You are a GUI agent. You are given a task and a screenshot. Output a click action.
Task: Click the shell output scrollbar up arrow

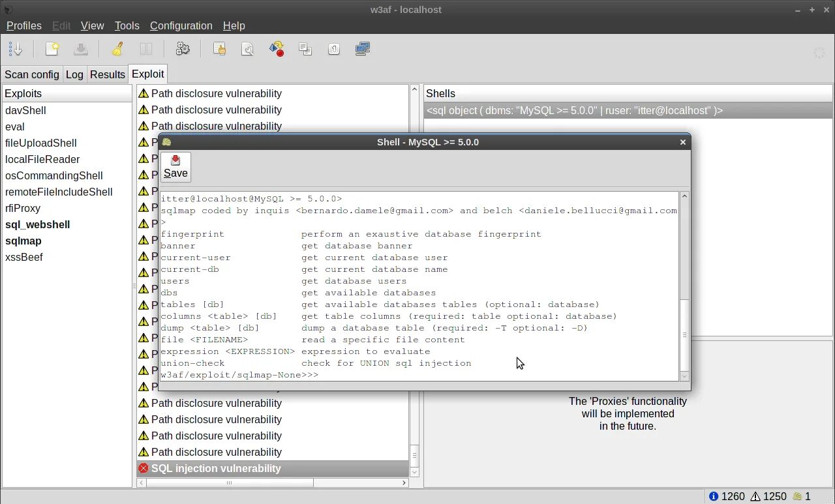click(684, 196)
